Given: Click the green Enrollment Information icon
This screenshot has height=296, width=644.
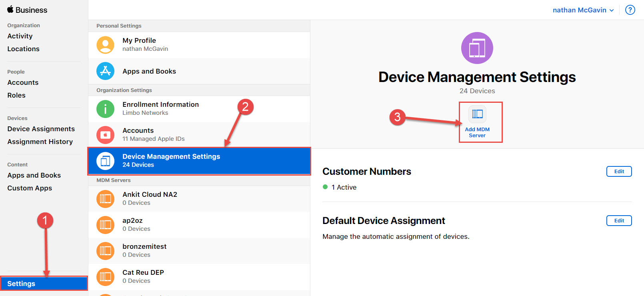Looking at the screenshot, I should [x=105, y=108].
